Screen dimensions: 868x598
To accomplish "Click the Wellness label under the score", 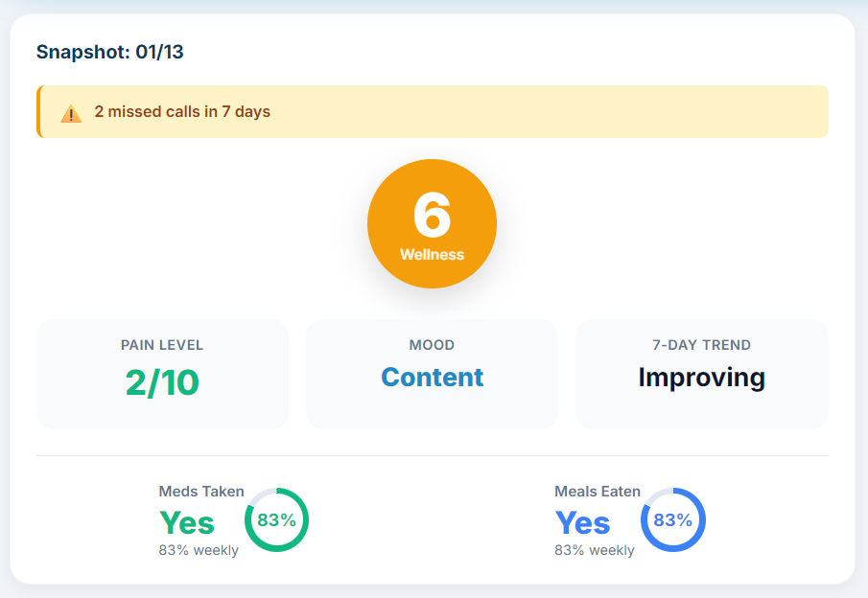I will 432,255.
